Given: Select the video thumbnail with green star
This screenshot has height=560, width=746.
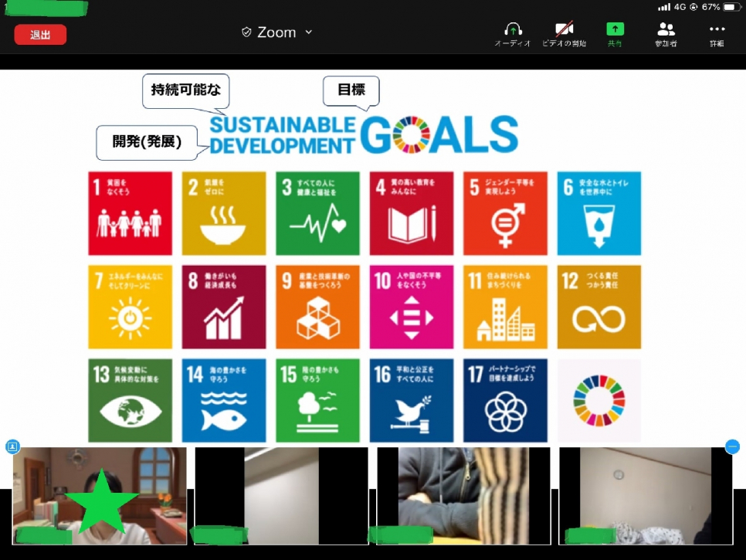Looking at the screenshot, I should 100,496.
